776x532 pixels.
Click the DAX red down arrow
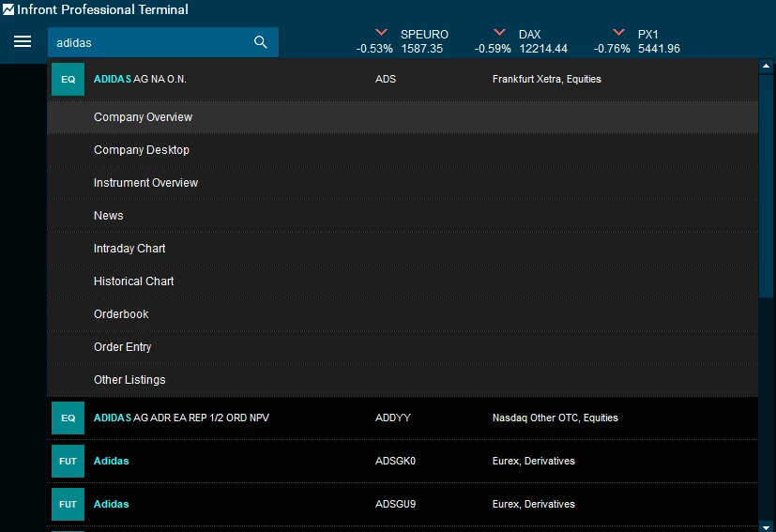499,33
